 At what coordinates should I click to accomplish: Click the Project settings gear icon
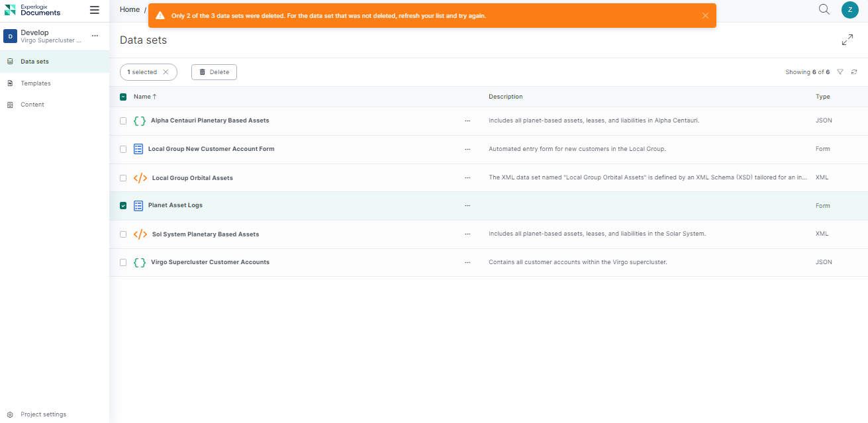pos(10,414)
